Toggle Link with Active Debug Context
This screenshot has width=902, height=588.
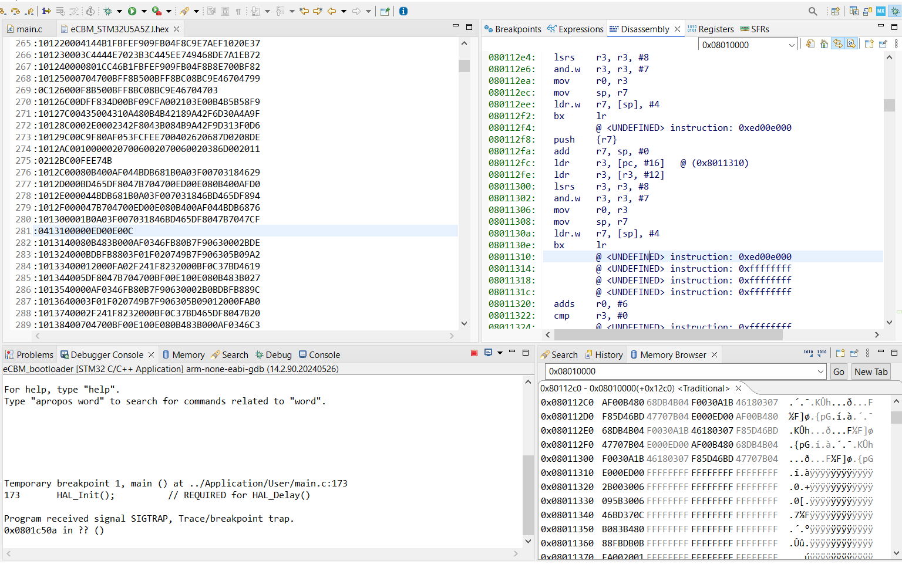pos(837,44)
